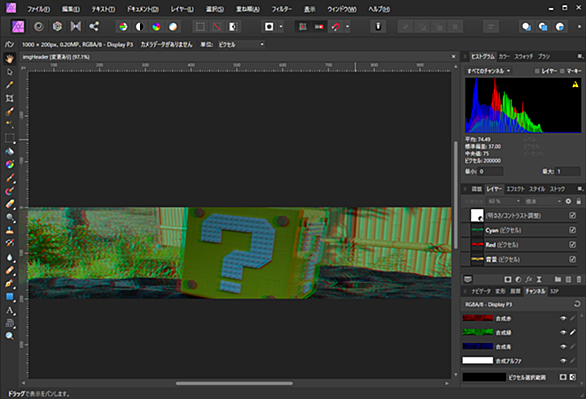586x399 pixels.
Task: Open the layer opacity 60 % dropdown
Action: 504,201
